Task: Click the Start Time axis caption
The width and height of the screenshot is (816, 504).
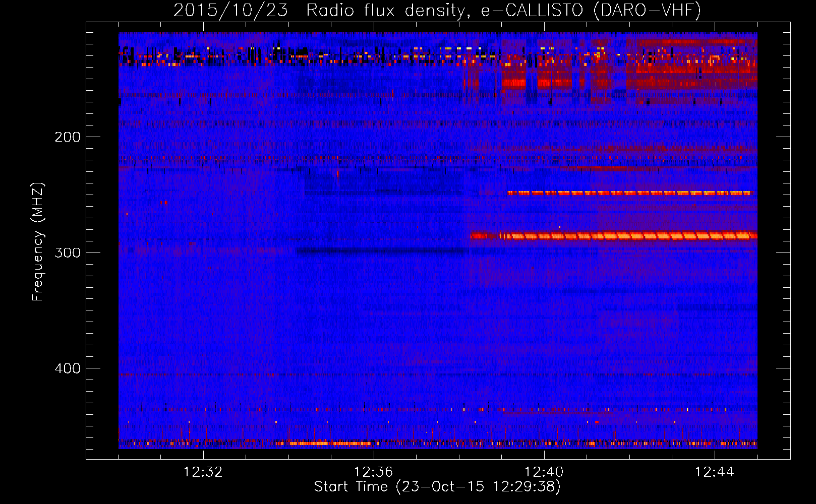Action: 437,487
